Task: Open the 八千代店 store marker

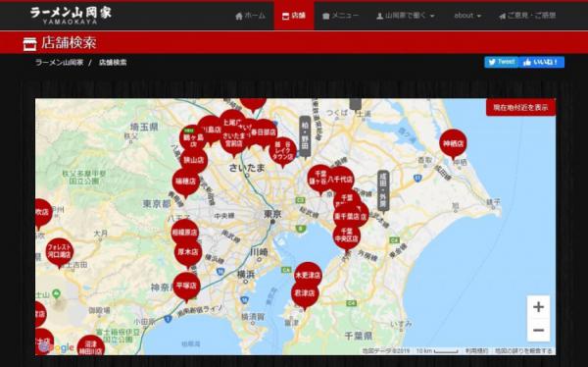Action: point(340,180)
